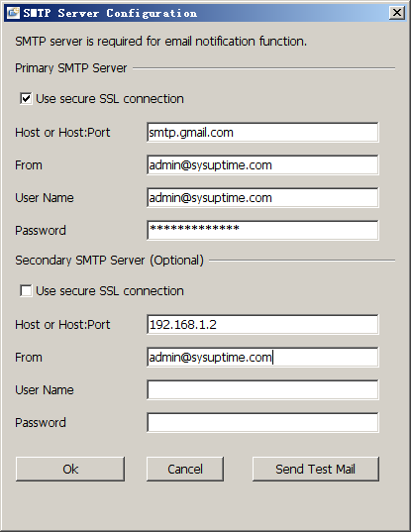The image size is (411, 532).
Task: Click secondary SSL connection label text
Action: (110, 291)
